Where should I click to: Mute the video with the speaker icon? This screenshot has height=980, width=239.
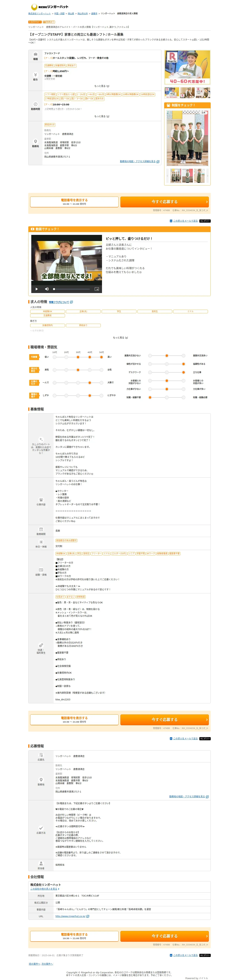(x=47, y=289)
